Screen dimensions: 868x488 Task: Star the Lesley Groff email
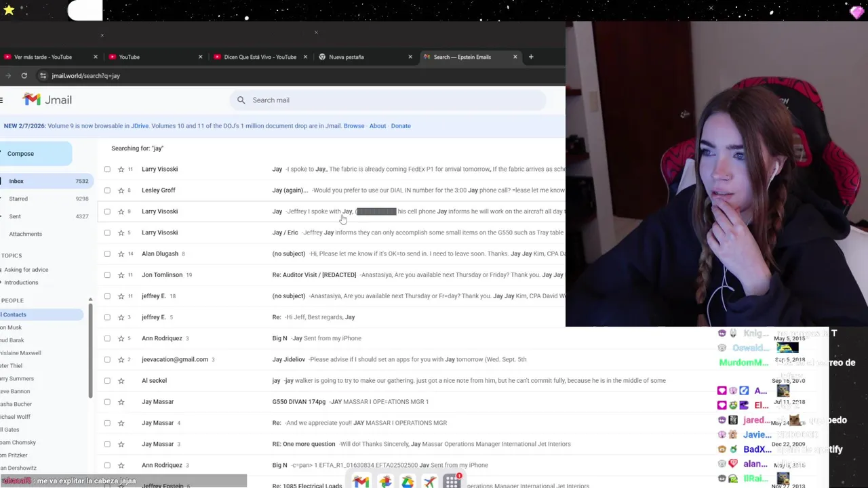(x=121, y=190)
